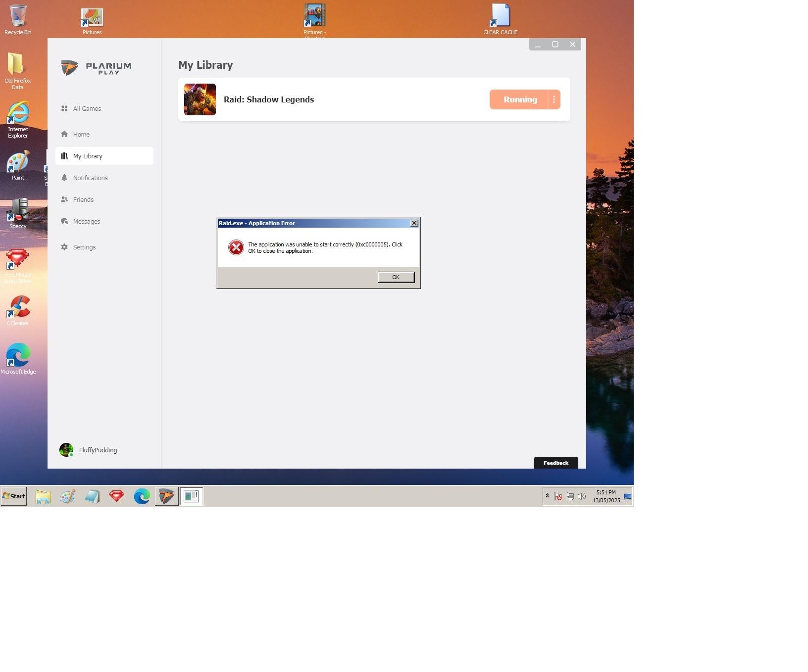Click the red error icon in the dialog
Viewport: 808px width, 672px height.
236,247
